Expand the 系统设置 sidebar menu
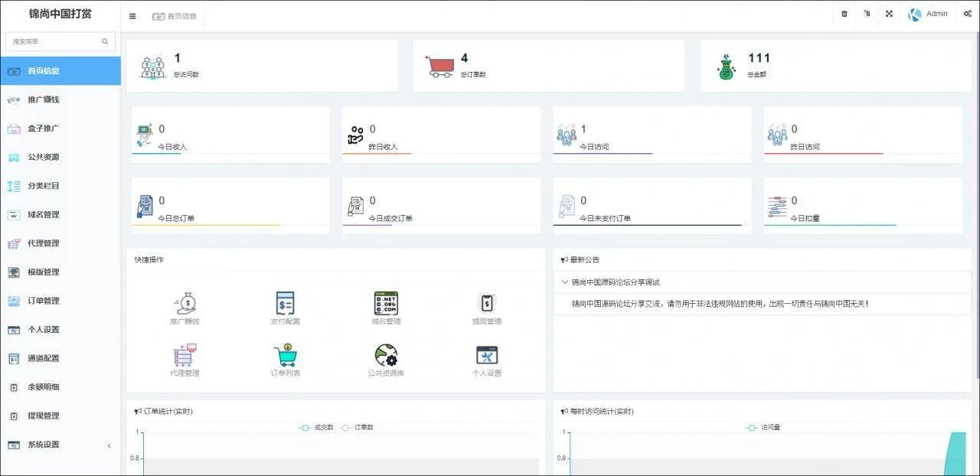The height and width of the screenshot is (476, 980). 60,445
